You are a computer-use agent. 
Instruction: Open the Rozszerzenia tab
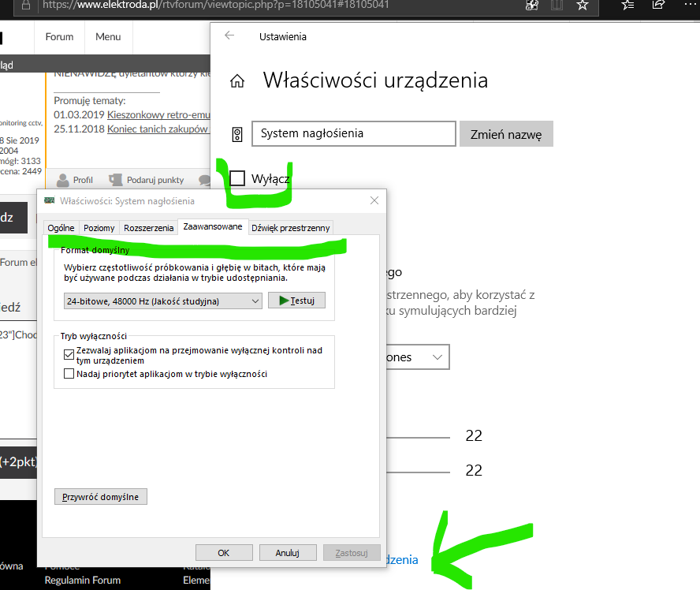coord(149,228)
